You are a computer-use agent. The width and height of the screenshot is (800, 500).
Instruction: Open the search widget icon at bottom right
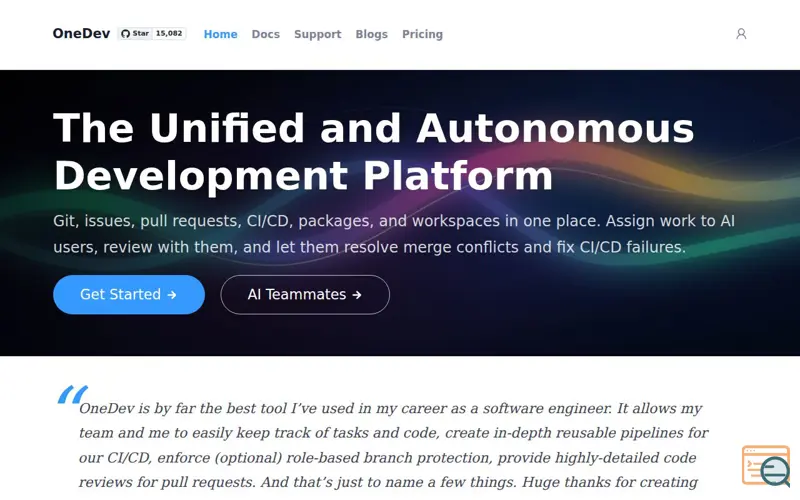point(766,466)
